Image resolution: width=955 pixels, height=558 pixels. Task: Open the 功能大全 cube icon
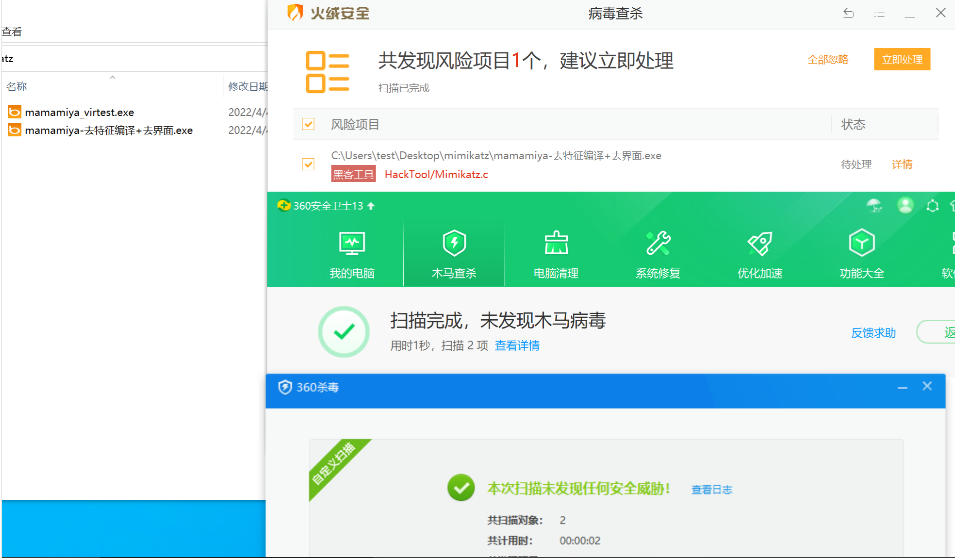click(x=861, y=242)
